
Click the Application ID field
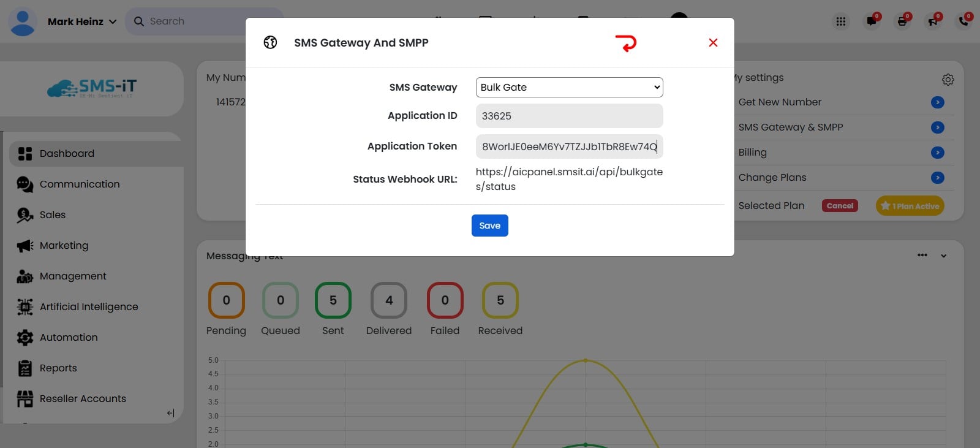[x=569, y=116]
